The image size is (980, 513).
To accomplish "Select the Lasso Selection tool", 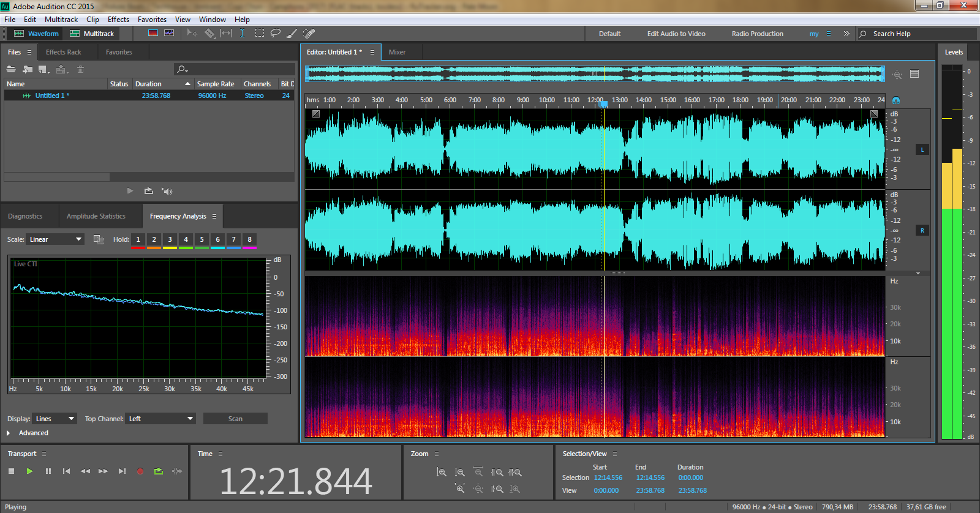I will pos(276,33).
